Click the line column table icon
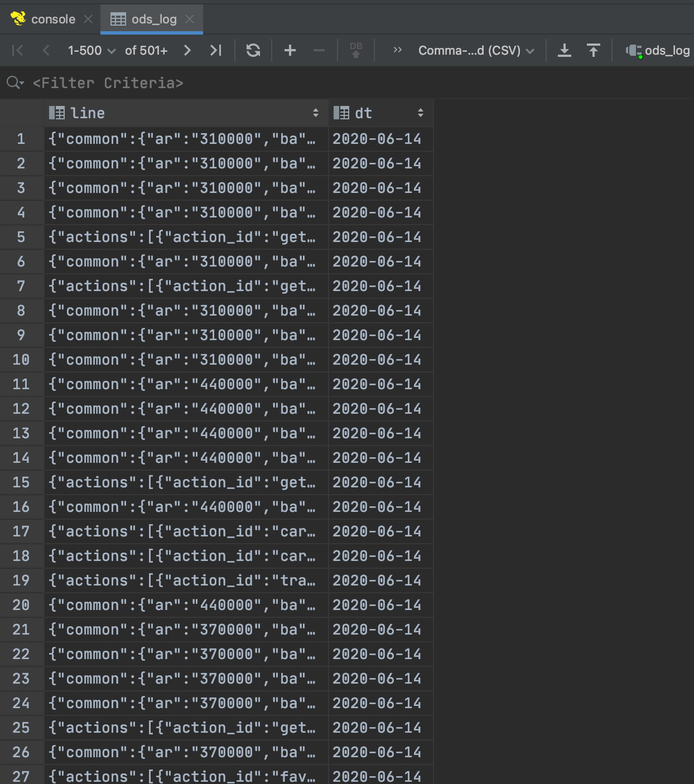The height and width of the screenshot is (784, 694). click(57, 113)
